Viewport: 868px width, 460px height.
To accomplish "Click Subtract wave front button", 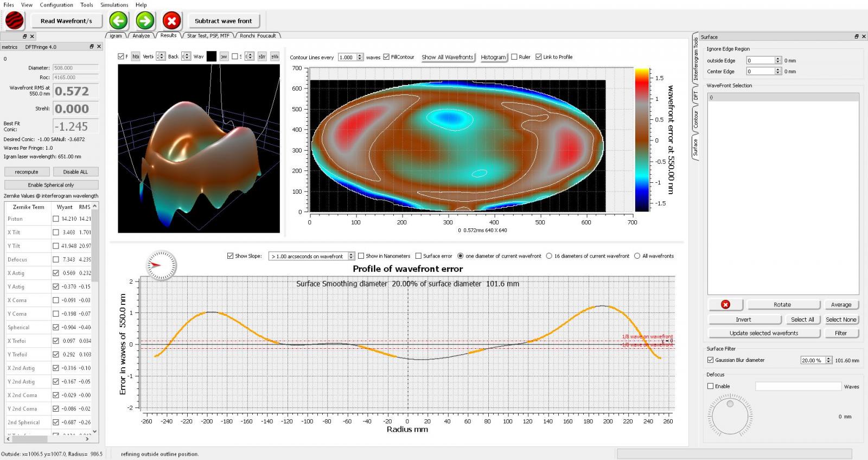I will tap(223, 21).
